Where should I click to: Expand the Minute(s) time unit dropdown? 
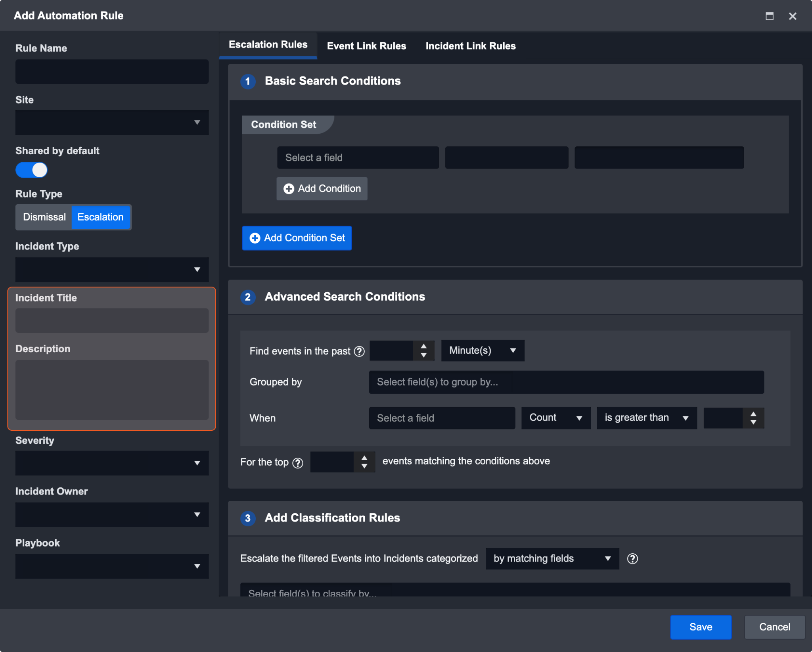click(x=483, y=351)
